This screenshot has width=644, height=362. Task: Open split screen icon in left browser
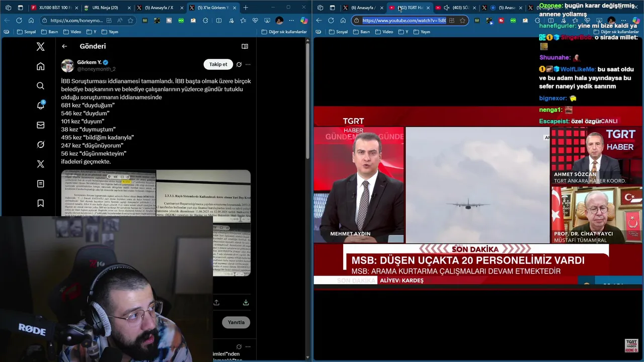[x=219, y=21]
